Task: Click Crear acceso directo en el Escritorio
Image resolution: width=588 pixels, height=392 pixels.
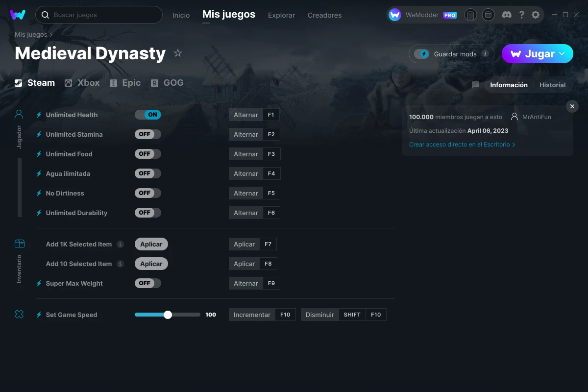Action: (x=462, y=145)
